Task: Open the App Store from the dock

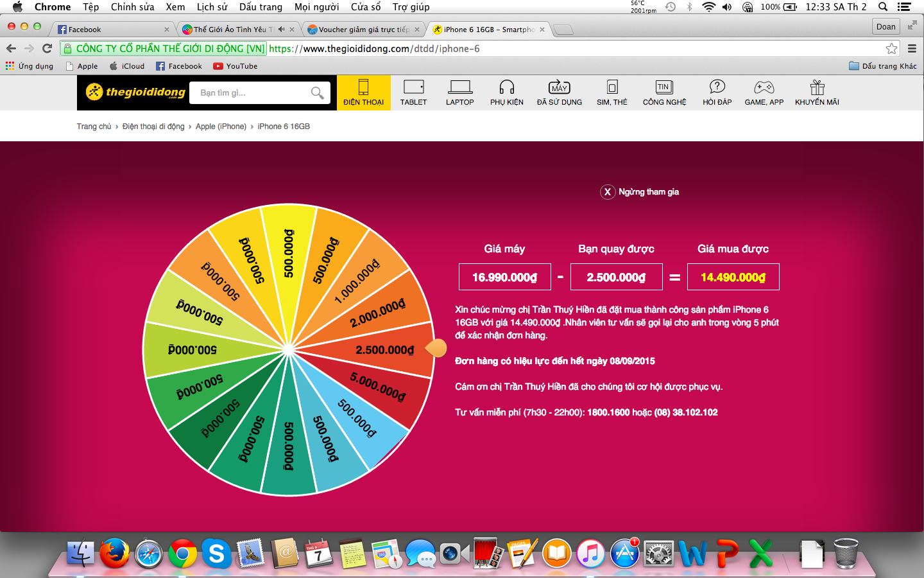Action: pos(624,553)
